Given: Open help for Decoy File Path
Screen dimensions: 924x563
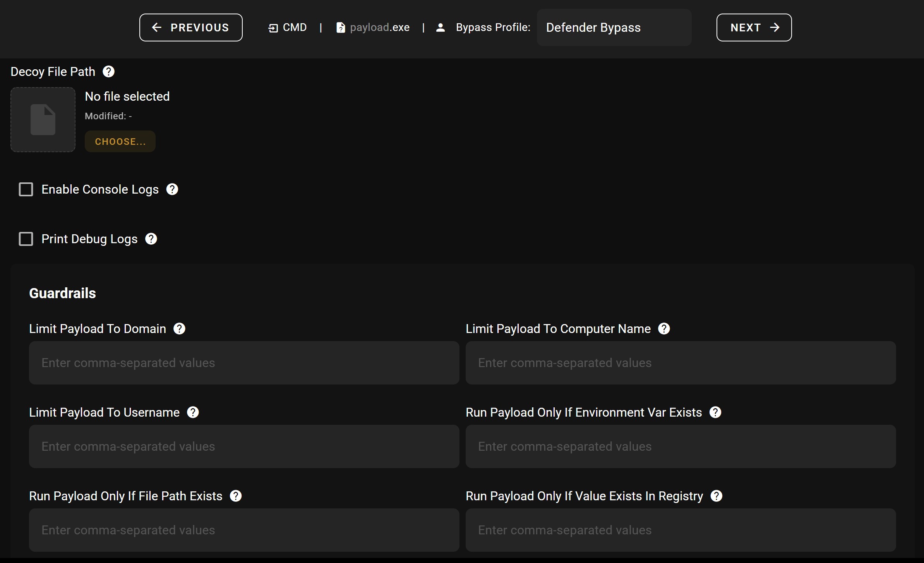Looking at the screenshot, I should [x=108, y=72].
